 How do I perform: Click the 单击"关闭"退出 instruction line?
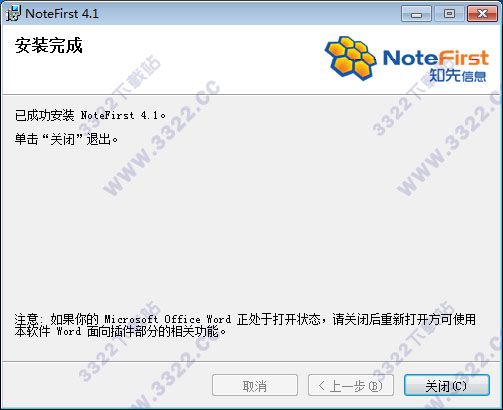[66, 139]
